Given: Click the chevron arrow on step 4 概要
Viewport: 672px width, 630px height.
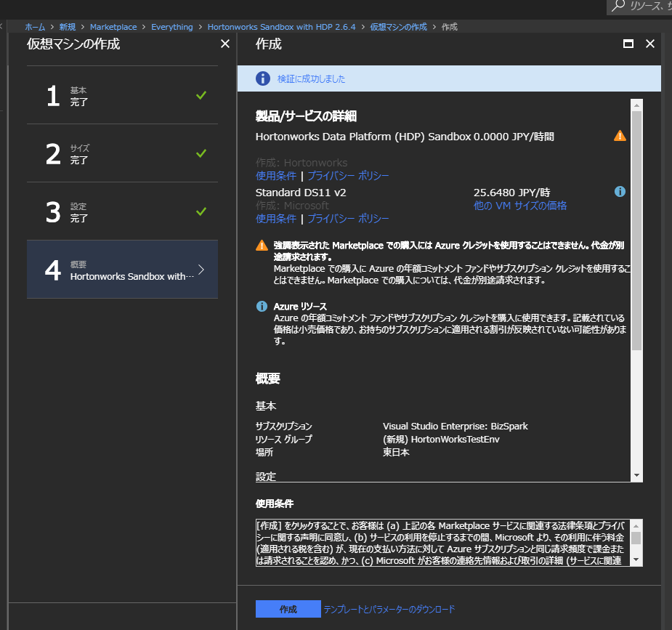Looking at the screenshot, I should [x=201, y=270].
